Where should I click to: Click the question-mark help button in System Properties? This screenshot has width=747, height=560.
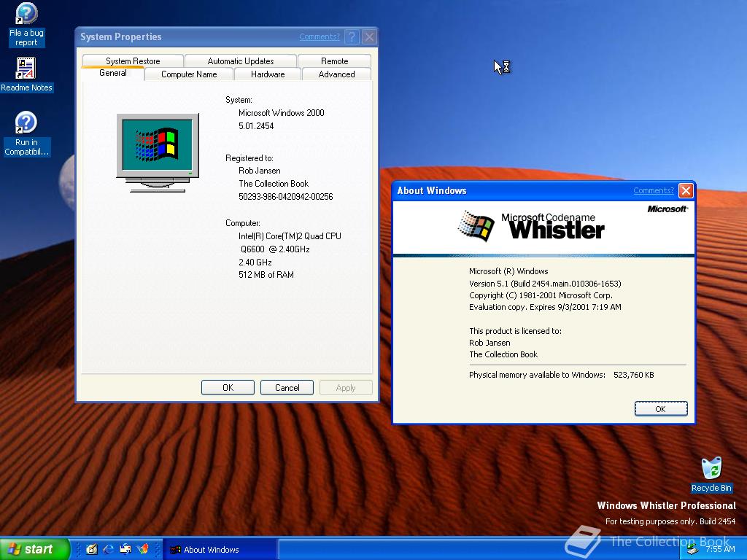pyautogui.click(x=352, y=36)
